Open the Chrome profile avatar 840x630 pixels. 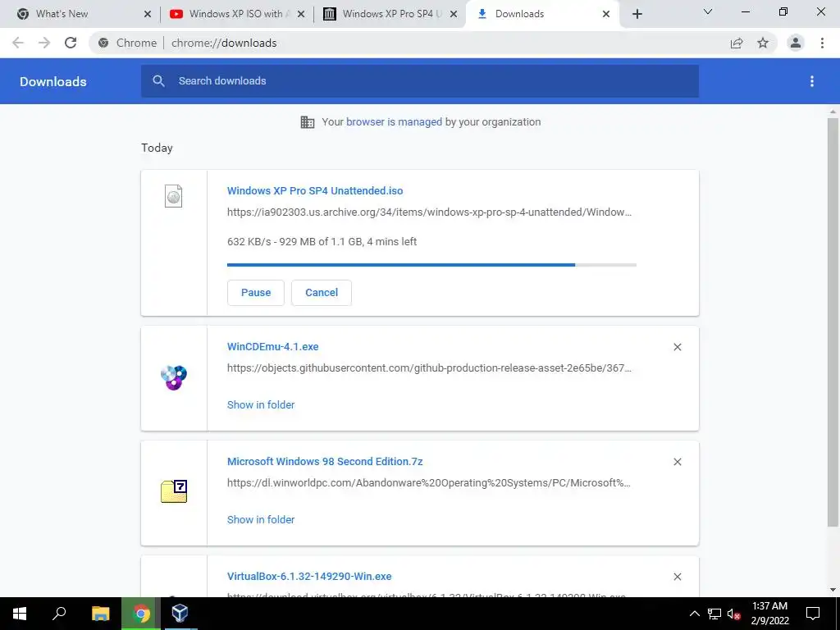(796, 43)
